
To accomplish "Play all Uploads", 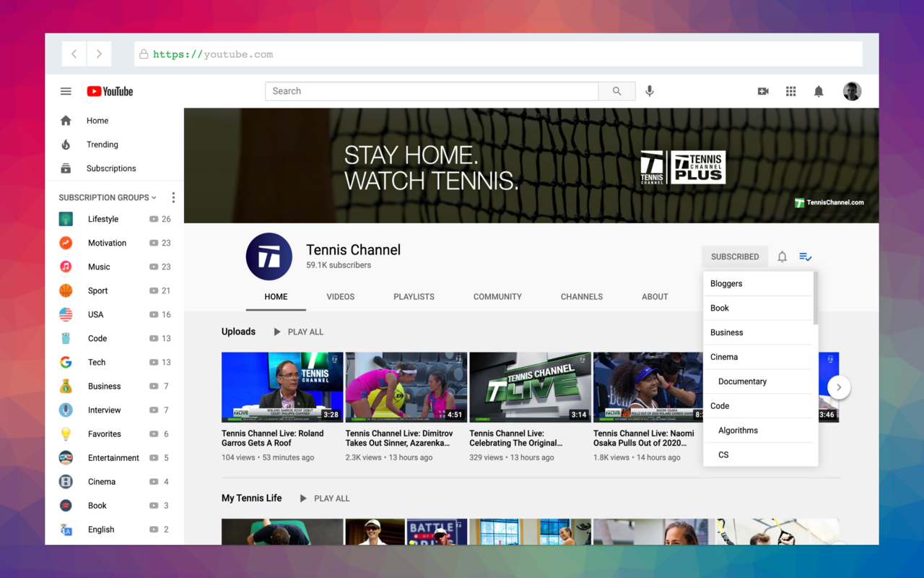I will tap(298, 332).
